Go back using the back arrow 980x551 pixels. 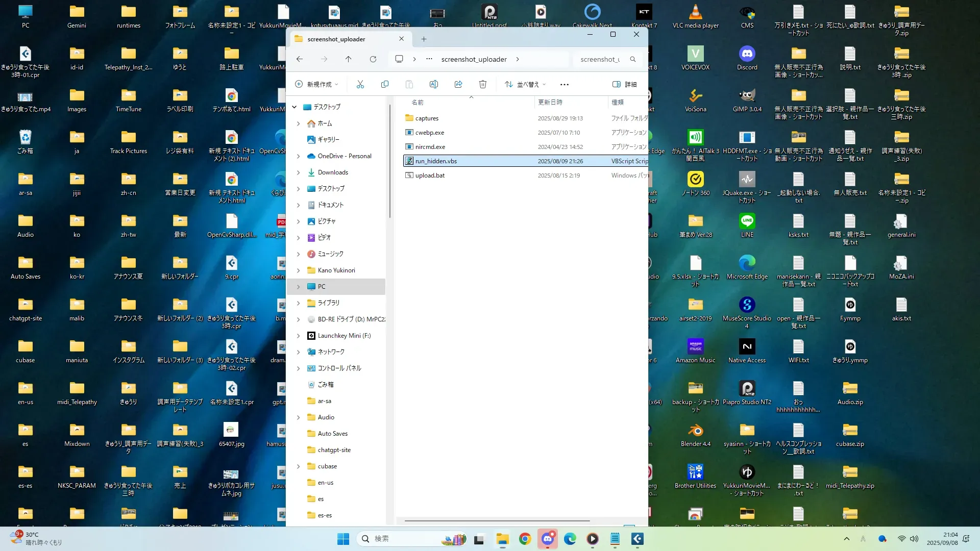click(x=300, y=59)
